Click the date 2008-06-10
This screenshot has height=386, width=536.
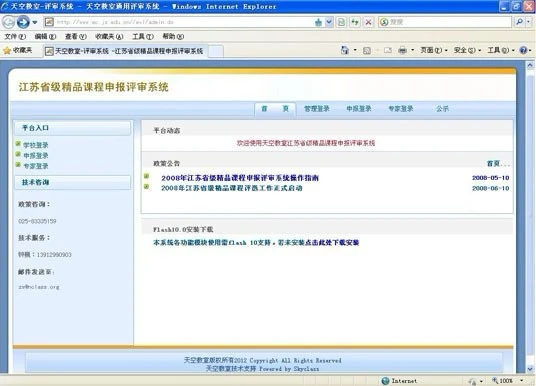pyautogui.click(x=491, y=188)
